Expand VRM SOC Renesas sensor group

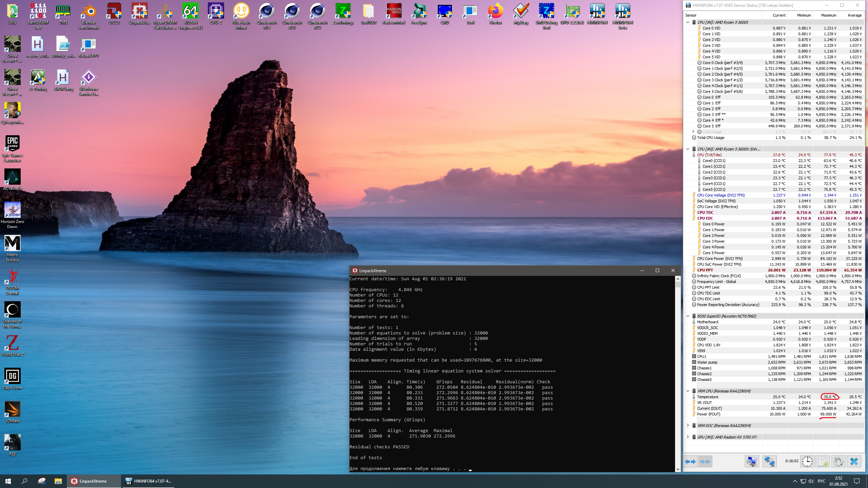tap(688, 425)
